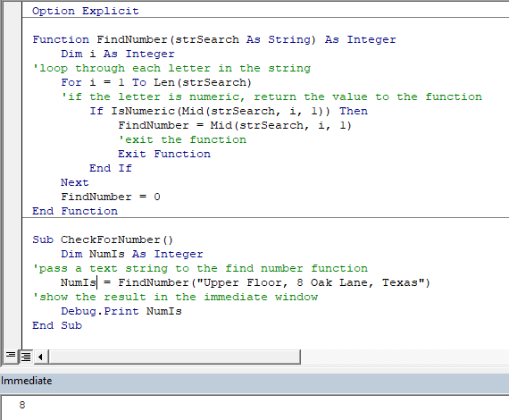The image size is (509, 420).
Task: Click the Dim i As Integer line
Action: [x=118, y=54]
